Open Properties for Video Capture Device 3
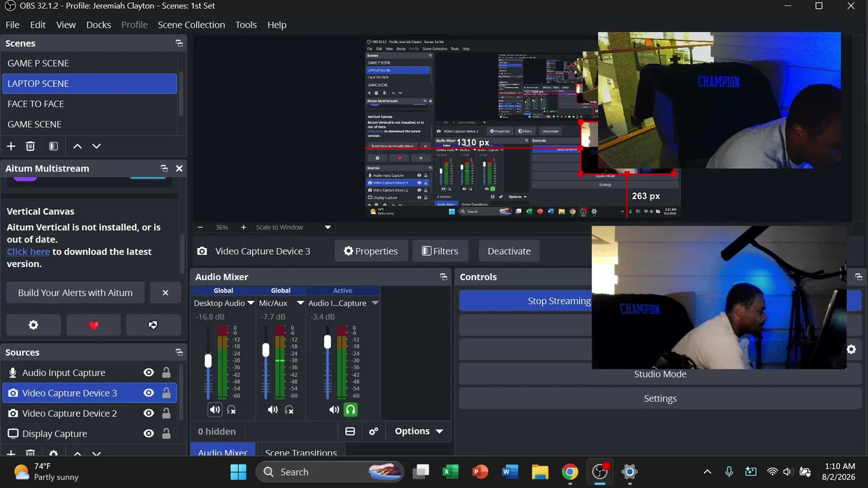The width and height of the screenshot is (868, 488). tap(371, 251)
